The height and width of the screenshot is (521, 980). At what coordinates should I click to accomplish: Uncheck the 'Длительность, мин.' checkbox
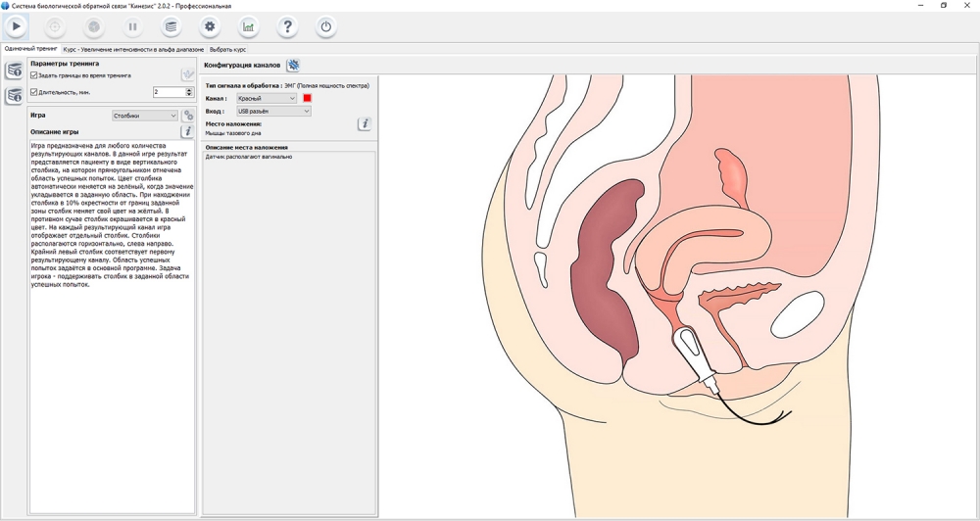[34, 92]
